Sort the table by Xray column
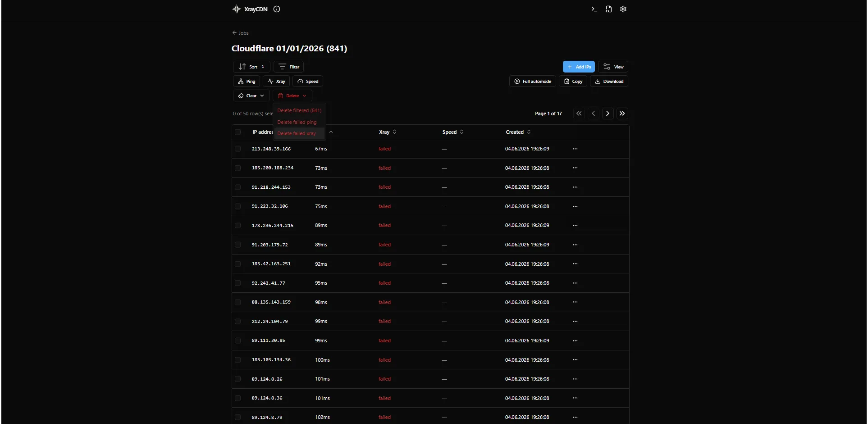Screen dimensions: 868x427 (x=388, y=132)
